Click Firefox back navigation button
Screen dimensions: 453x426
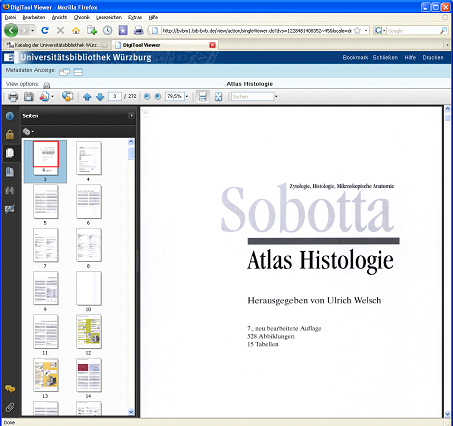11,31
